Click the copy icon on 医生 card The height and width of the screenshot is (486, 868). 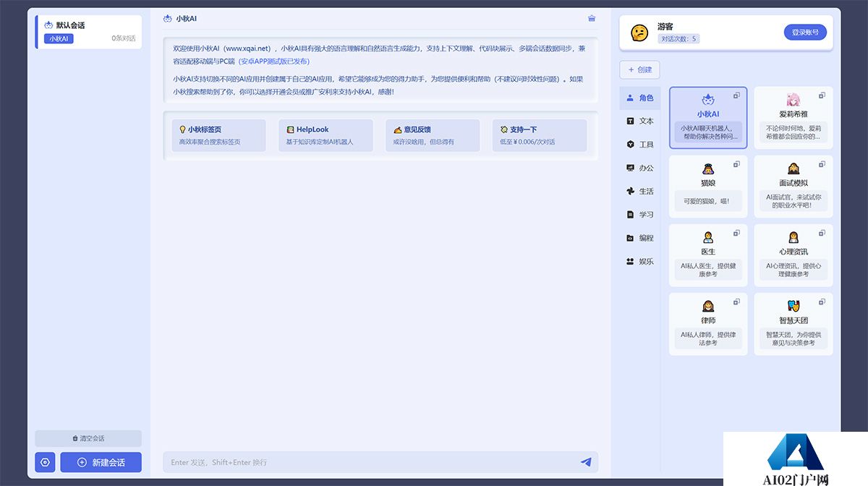[737, 233]
